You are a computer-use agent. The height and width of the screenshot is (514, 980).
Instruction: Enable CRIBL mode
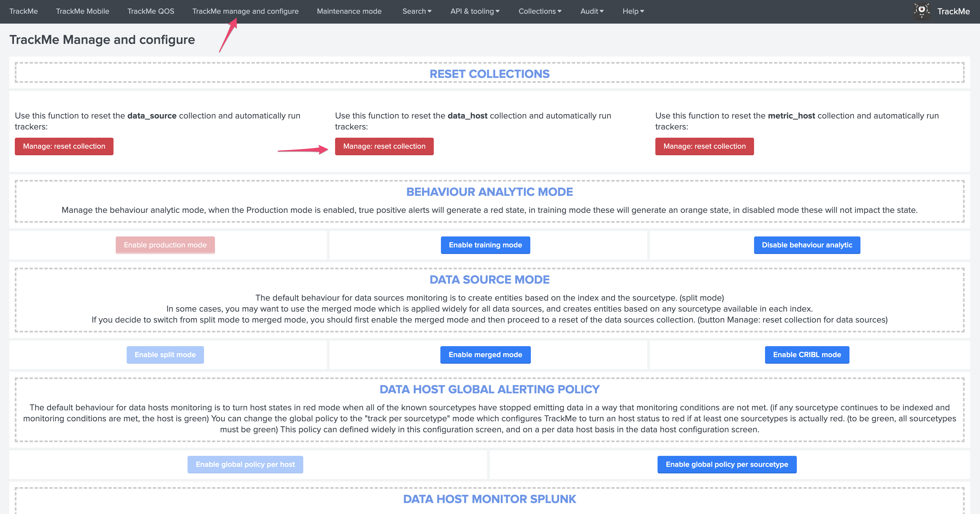click(x=807, y=355)
